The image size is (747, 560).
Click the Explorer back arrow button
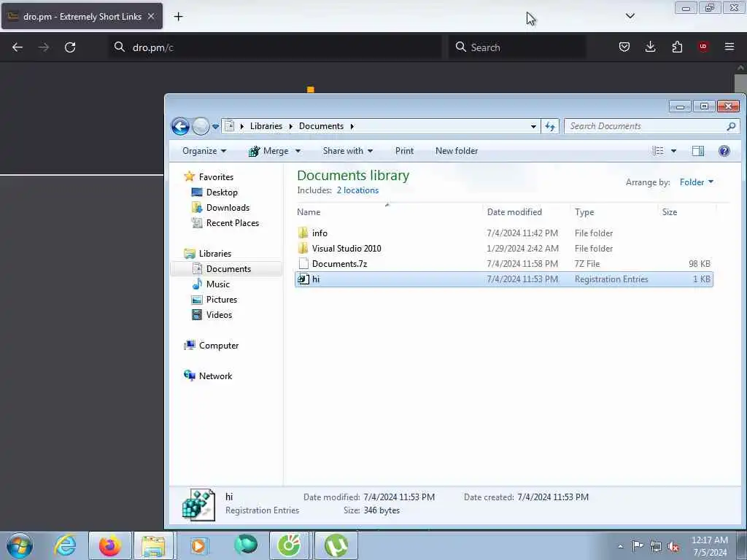180,126
